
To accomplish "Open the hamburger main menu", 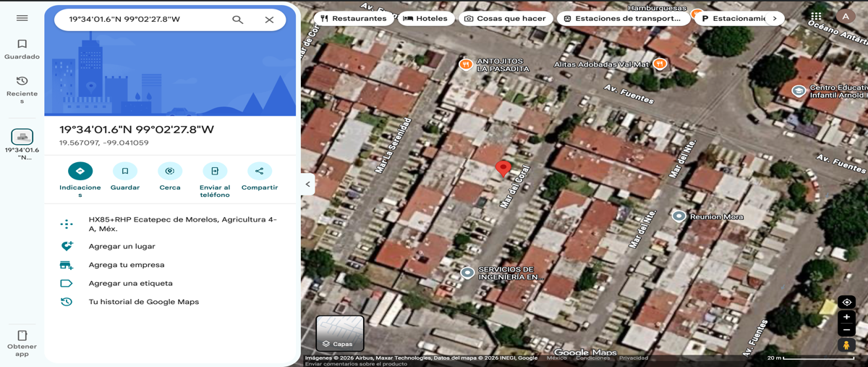I will click(x=22, y=18).
